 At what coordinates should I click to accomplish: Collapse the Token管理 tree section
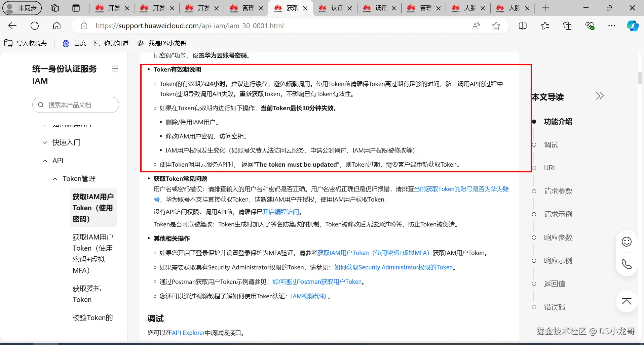[55, 179]
